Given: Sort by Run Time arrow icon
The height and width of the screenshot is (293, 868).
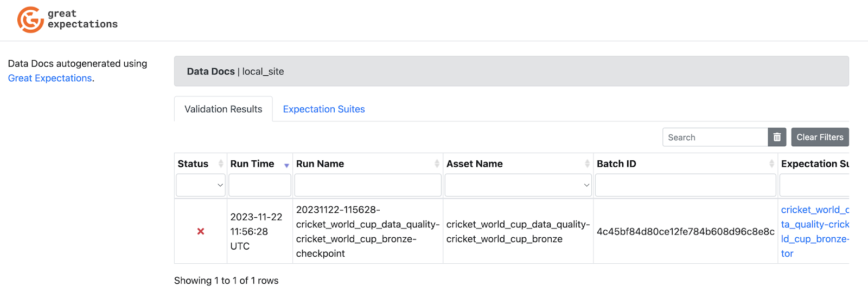Looking at the screenshot, I should click(286, 165).
